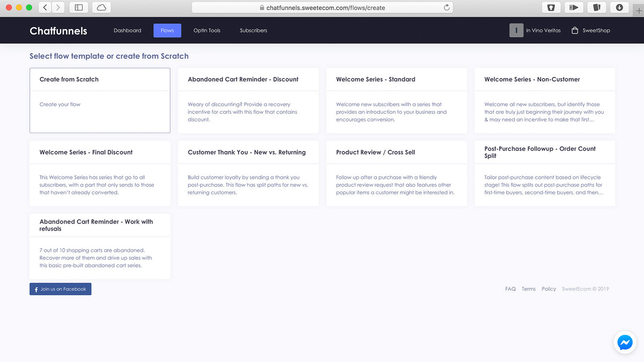This screenshot has width=644, height=362.
Task: Click the SweetShop shopping bag icon
Action: pyautogui.click(x=574, y=30)
